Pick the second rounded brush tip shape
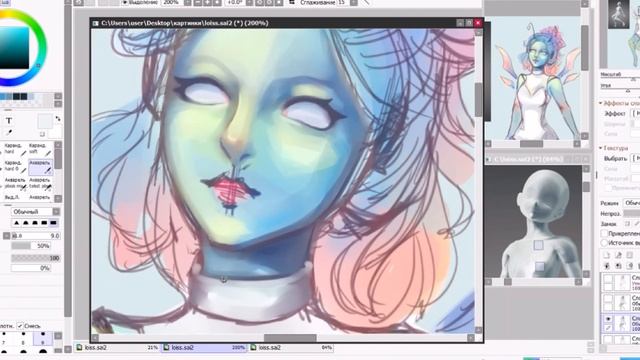640x360 pixels. tap(26, 223)
